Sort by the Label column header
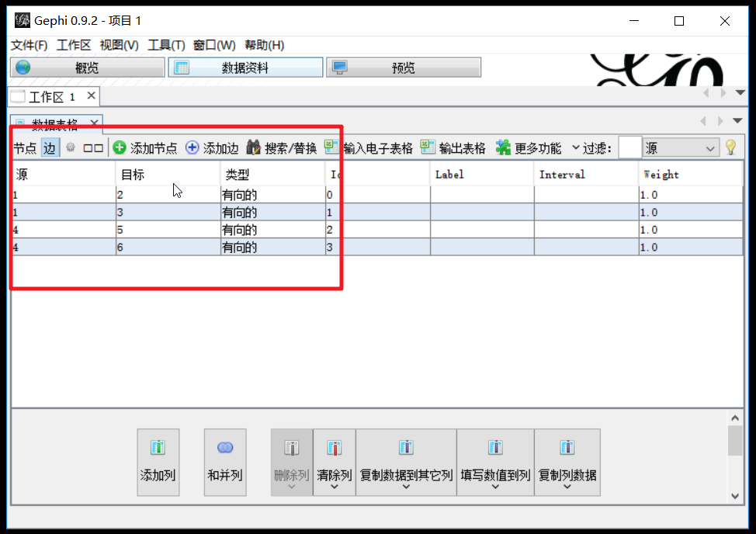 point(482,175)
